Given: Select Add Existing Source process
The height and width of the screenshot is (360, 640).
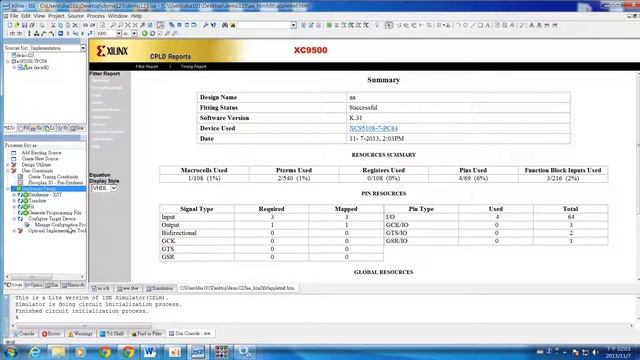Looking at the screenshot, I should pyautogui.click(x=41, y=153).
